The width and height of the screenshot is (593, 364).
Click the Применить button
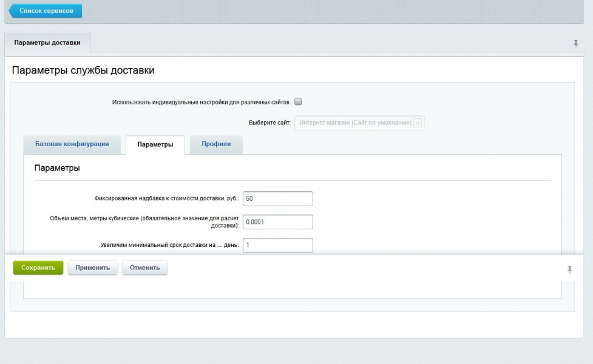tap(93, 268)
